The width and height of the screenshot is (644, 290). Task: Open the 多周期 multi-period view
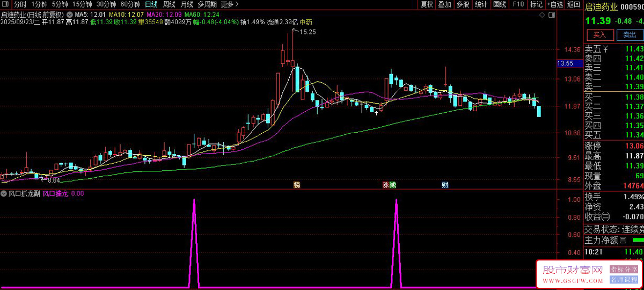click(207, 4)
